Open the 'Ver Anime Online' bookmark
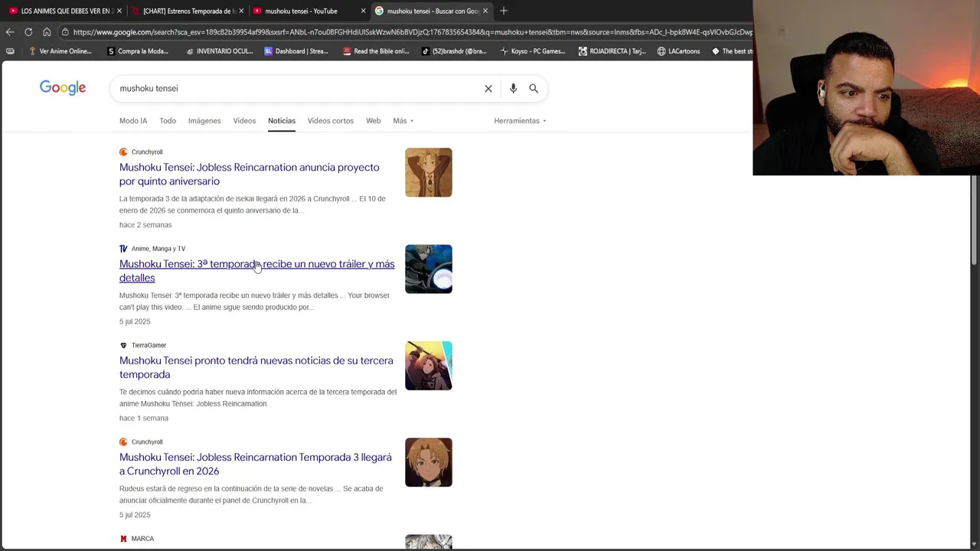This screenshot has width=980, height=551. tap(60, 51)
